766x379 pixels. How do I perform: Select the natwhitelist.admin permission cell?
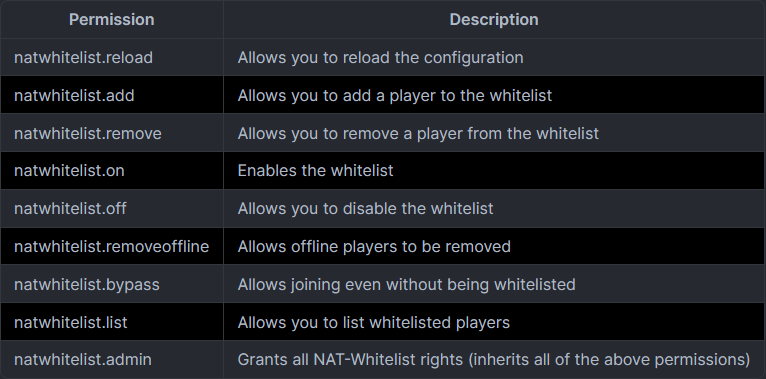(112, 359)
